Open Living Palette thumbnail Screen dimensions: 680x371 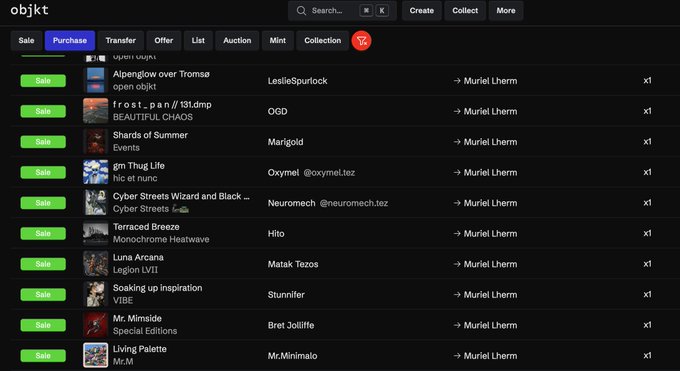tap(95, 355)
